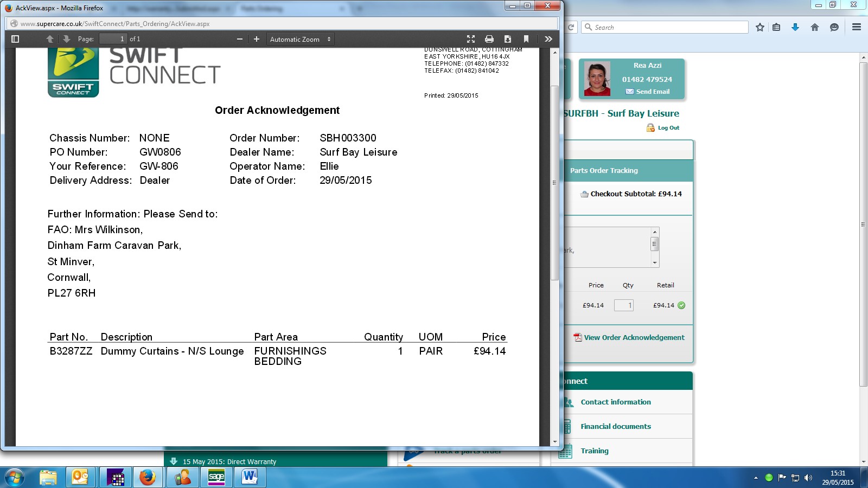
Task: Click the Log Out link
Action: click(668, 128)
